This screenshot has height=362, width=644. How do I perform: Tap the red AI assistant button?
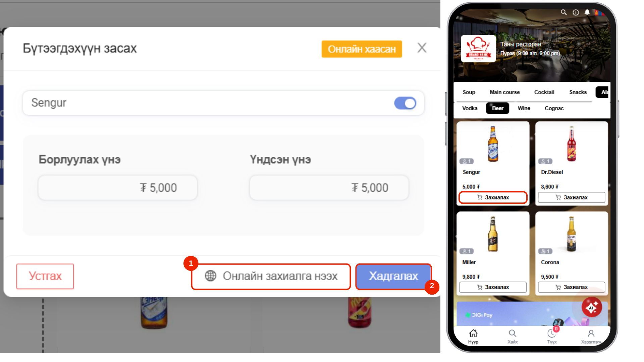click(x=592, y=307)
